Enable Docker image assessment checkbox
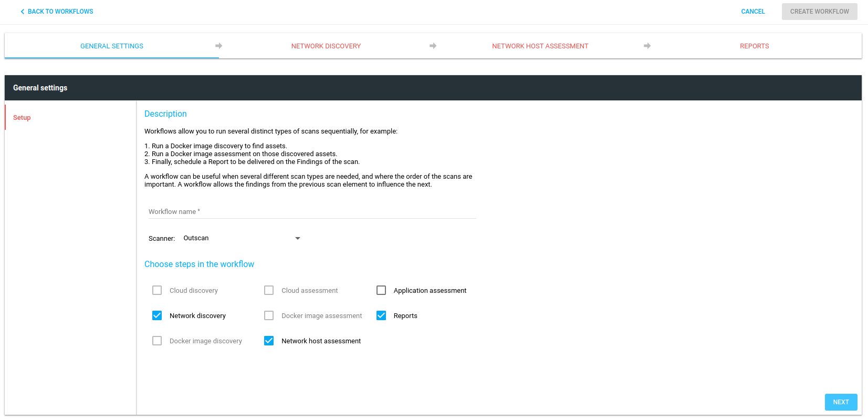This screenshot has height=419, width=868. [269, 315]
